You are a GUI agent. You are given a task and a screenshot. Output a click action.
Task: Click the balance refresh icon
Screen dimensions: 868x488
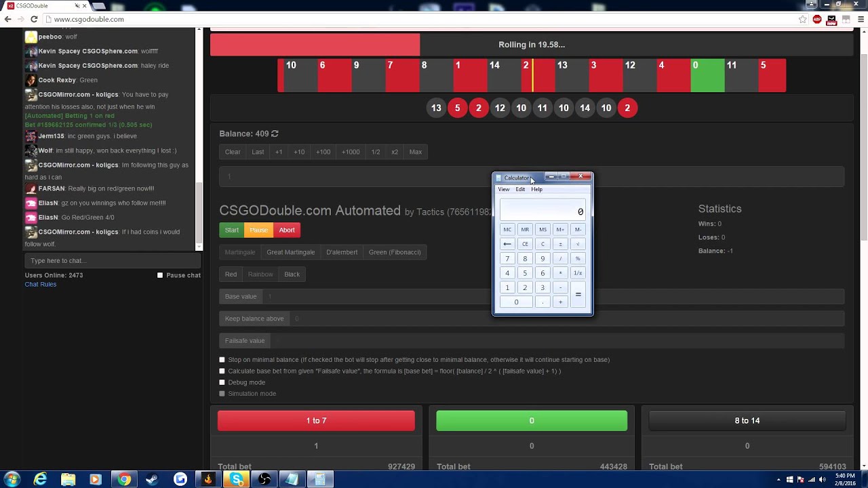tap(275, 134)
